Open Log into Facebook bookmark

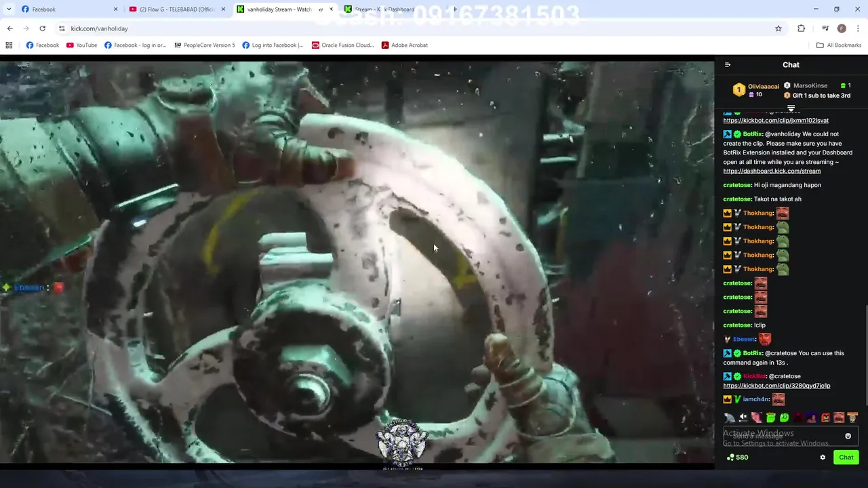[x=272, y=45]
